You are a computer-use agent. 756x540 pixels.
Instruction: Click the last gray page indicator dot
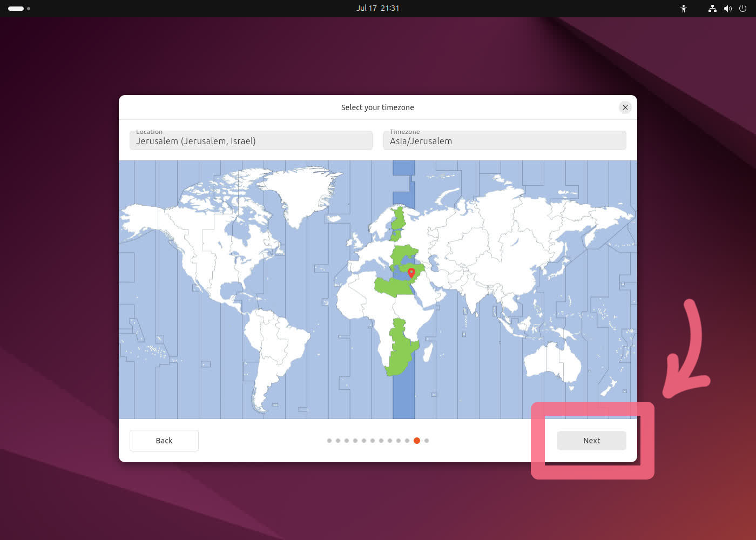point(427,441)
